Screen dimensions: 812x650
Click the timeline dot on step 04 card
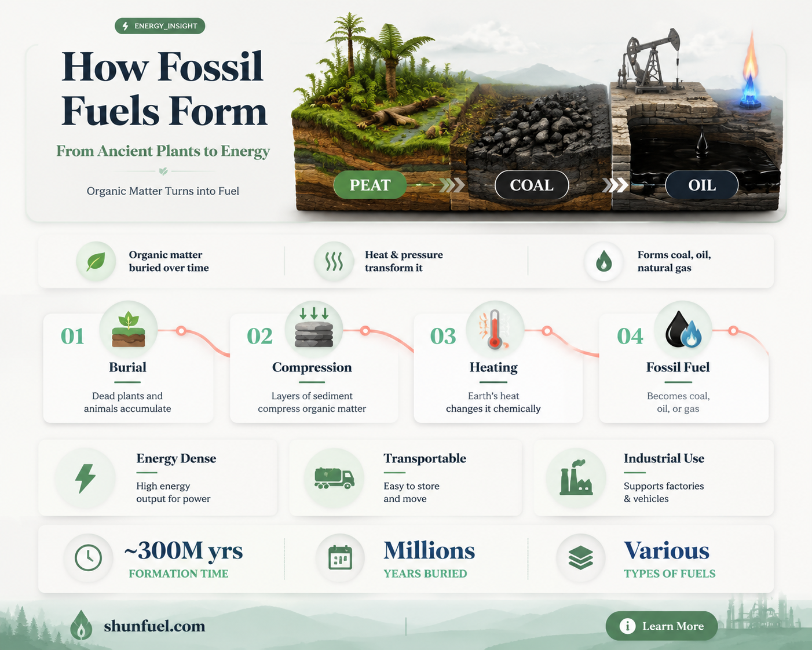point(733,331)
